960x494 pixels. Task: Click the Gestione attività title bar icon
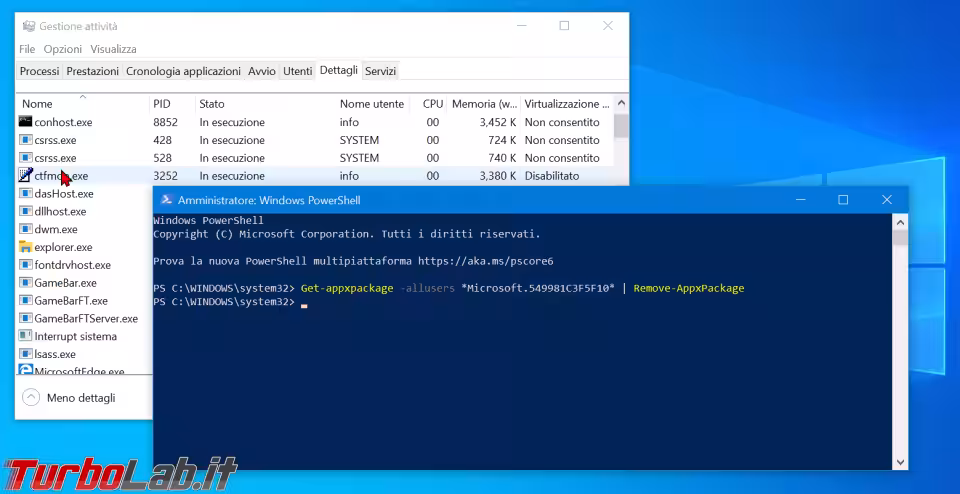(29, 26)
